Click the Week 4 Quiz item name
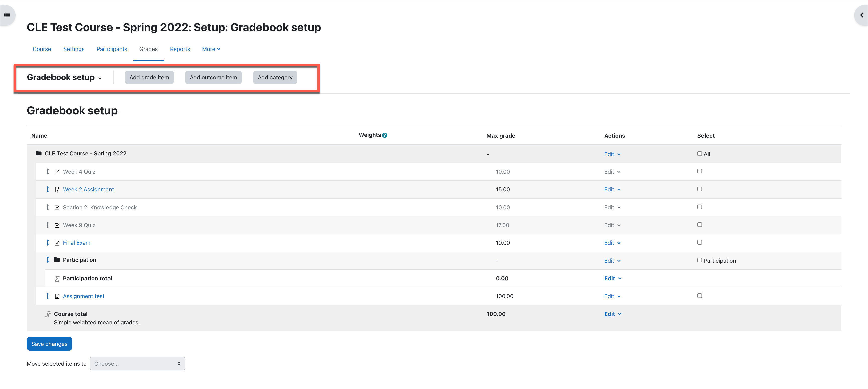Image resolution: width=868 pixels, height=389 pixels. coord(79,172)
